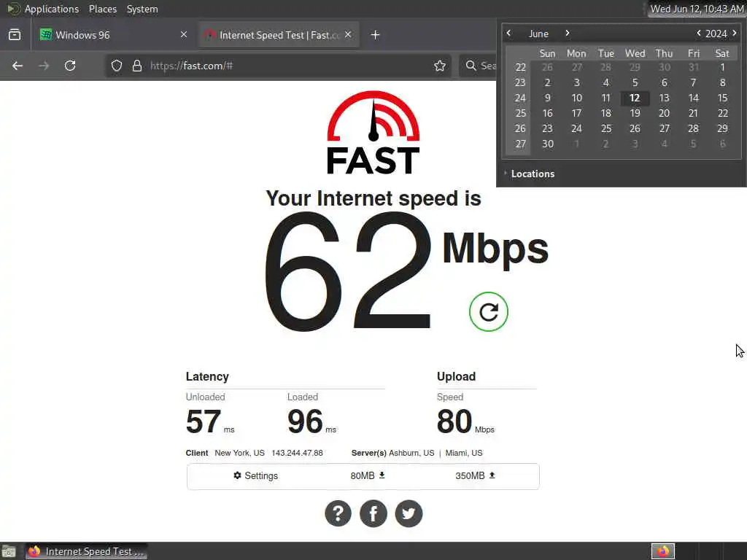The image size is (747, 560).
Task: Click the 80 upload speed value
Action: (454, 421)
